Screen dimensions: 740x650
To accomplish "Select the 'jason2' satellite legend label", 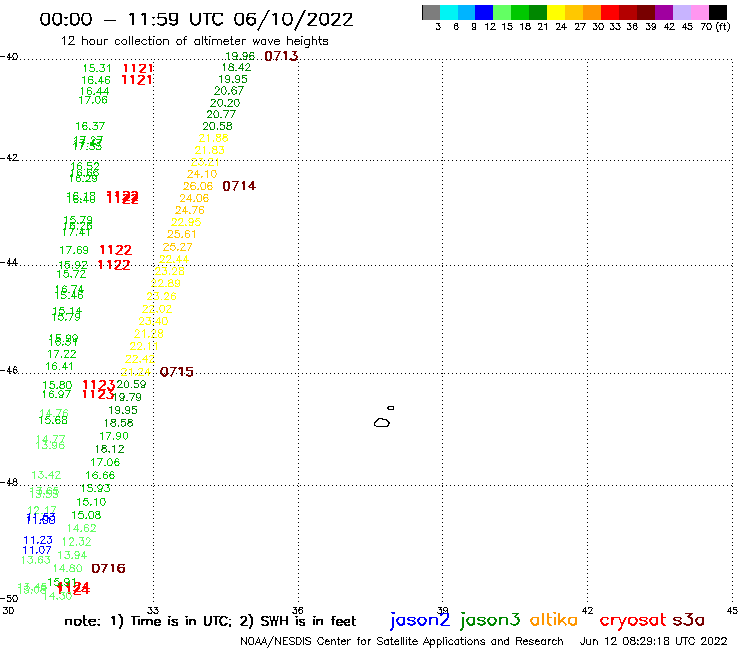I will (420, 620).
